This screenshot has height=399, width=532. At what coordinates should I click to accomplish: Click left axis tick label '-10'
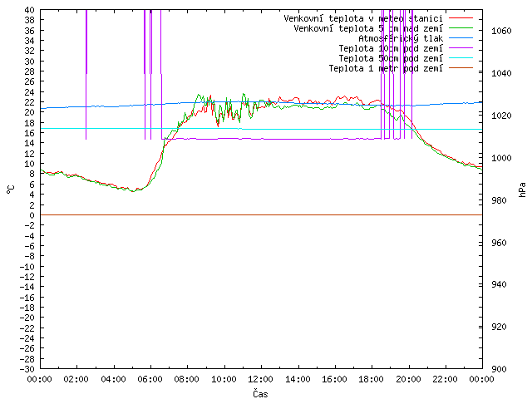(x=27, y=266)
